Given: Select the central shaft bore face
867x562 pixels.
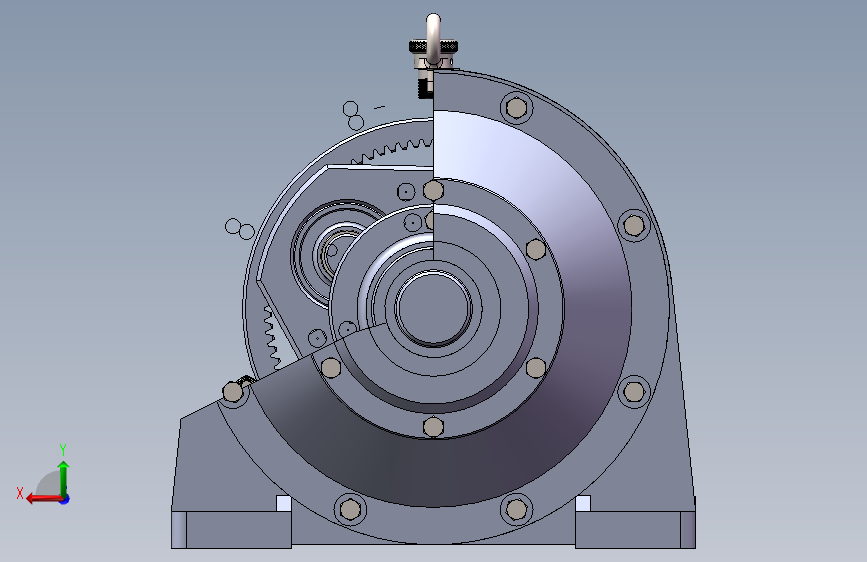Looking at the screenshot, I should click(x=434, y=308).
